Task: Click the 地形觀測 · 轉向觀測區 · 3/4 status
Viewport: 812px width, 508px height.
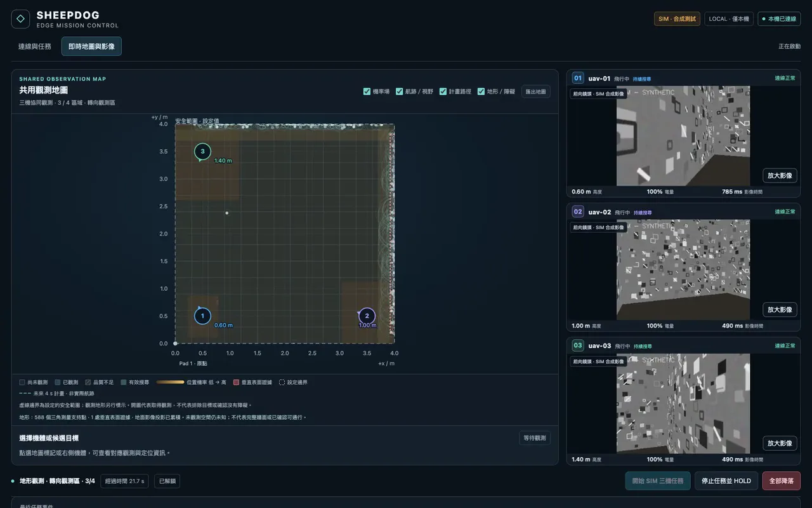Action: click(57, 481)
